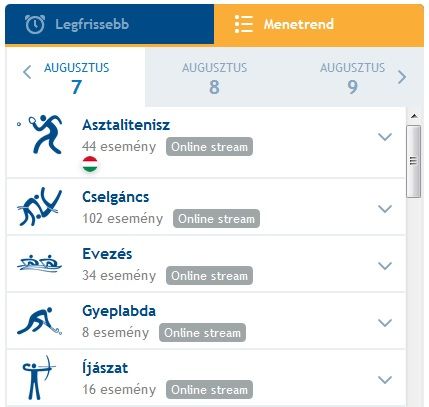Image resolution: width=429 pixels, height=407 pixels.
Task: Click the rowing boat icon for Evezés
Action: pos(39,264)
